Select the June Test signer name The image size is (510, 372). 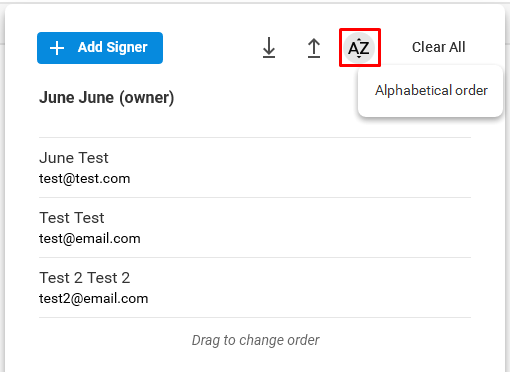(x=74, y=158)
